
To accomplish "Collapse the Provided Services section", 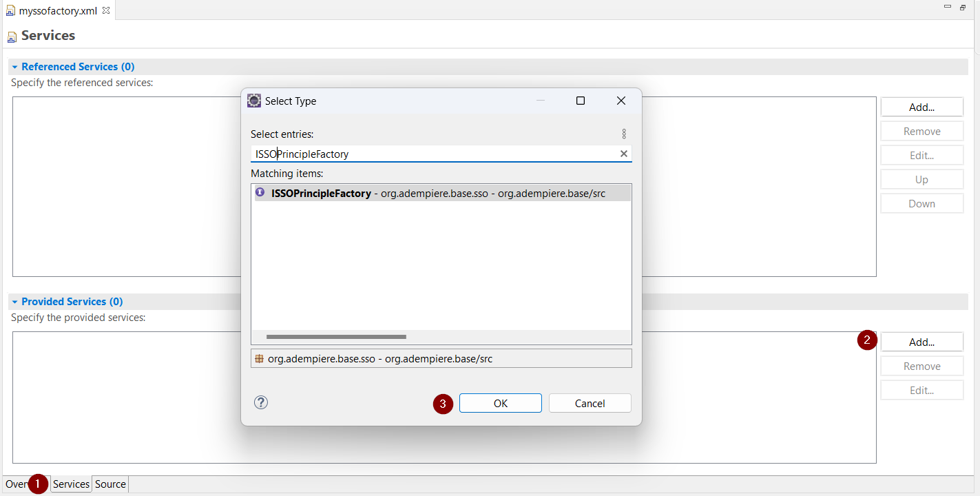I will click(14, 302).
